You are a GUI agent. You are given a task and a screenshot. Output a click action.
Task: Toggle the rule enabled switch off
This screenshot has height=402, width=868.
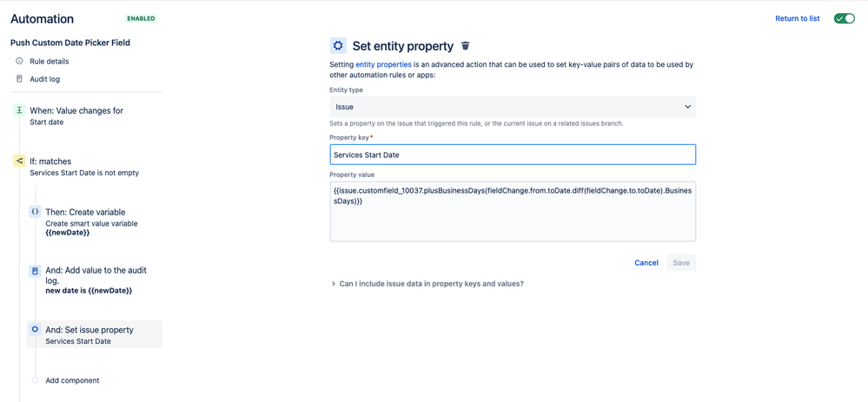(x=845, y=18)
